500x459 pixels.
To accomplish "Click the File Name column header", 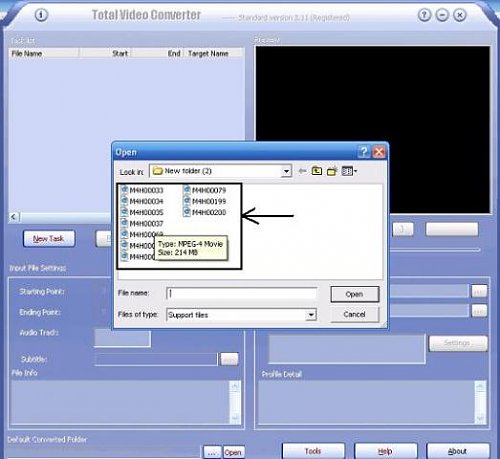I will point(44,54).
